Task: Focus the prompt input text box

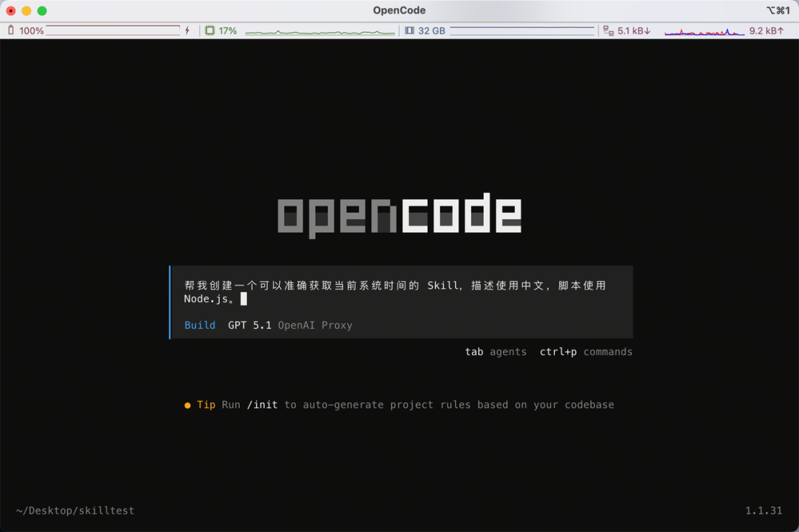Action: 399,292
